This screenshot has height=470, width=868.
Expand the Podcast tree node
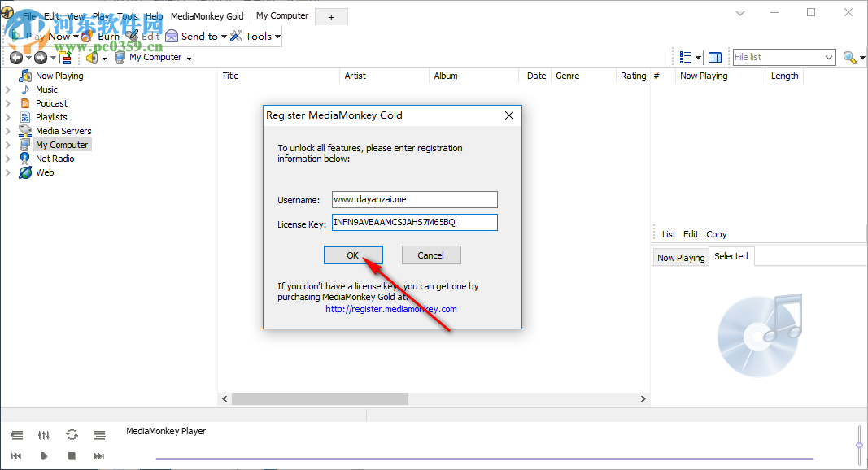8,103
